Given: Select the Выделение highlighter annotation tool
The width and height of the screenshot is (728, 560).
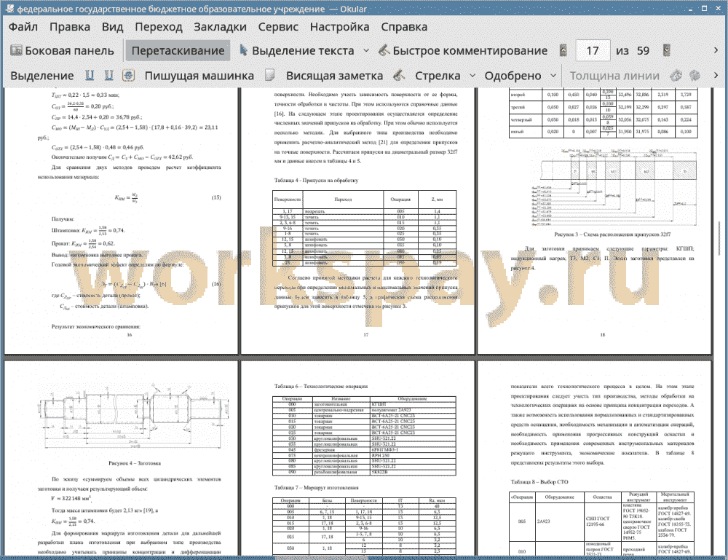Looking at the screenshot, I should tap(42, 76).
